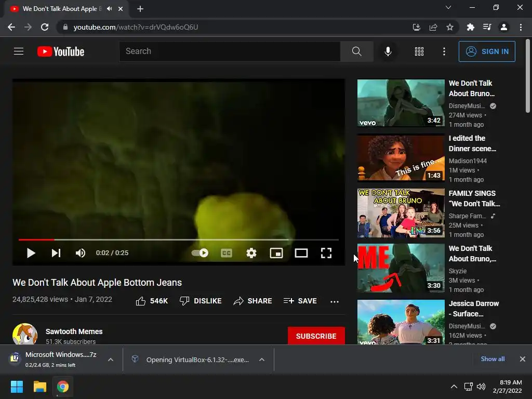Mute tab via speaker icon

click(x=109, y=9)
